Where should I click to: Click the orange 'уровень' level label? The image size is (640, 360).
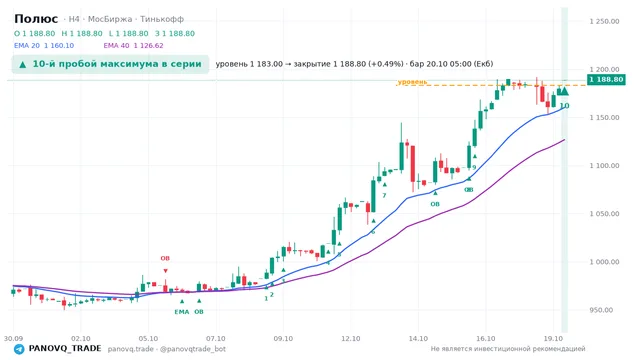(x=412, y=82)
